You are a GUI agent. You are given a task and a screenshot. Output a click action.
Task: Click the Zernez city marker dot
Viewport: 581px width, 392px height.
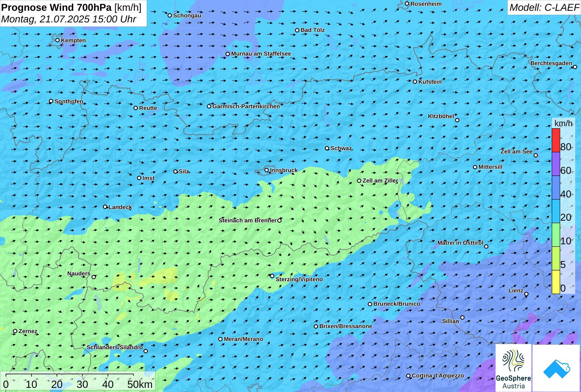click(15, 331)
